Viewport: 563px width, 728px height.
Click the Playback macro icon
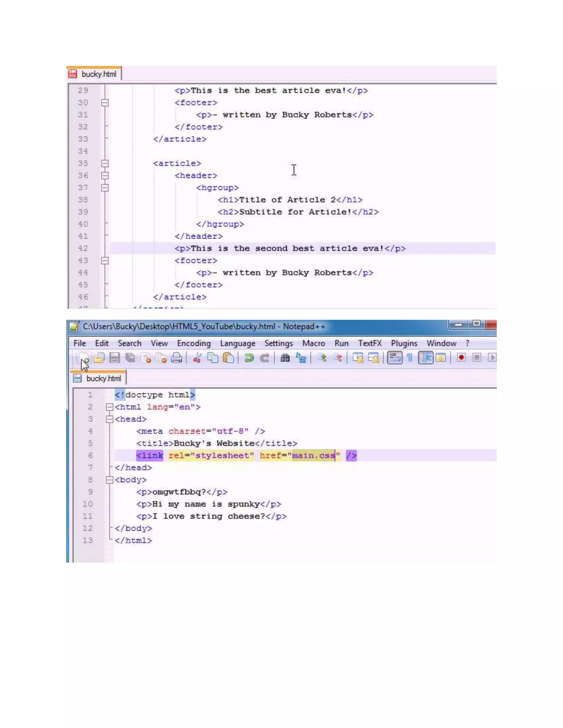[492, 358]
